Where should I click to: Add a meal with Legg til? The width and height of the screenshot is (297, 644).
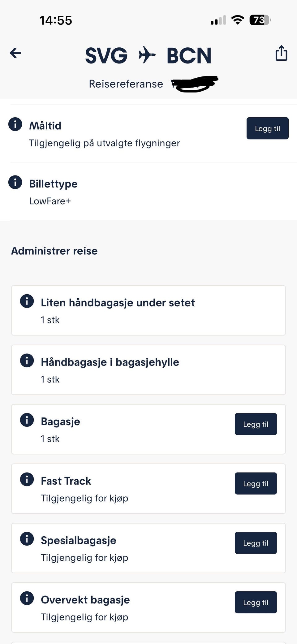[x=267, y=128]
